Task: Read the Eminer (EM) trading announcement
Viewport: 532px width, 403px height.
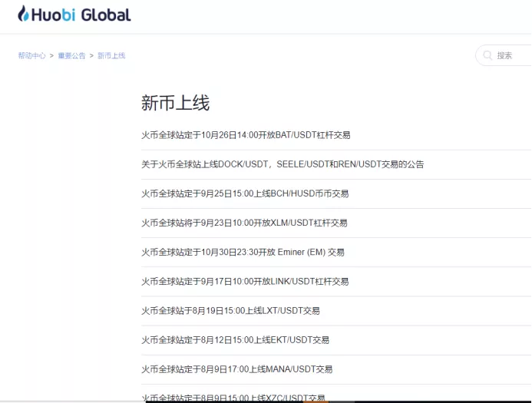Action: tap(243, 252)
